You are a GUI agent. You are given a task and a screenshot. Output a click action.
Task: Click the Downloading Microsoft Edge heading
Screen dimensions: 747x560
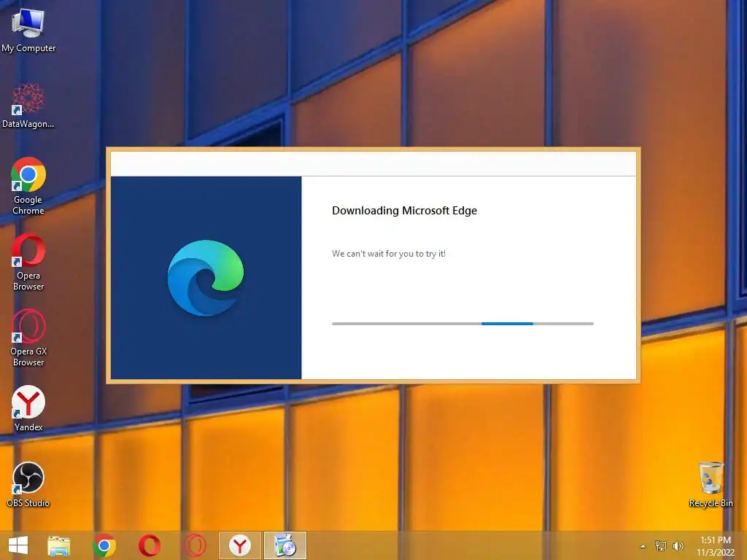(x=404, y=211)
